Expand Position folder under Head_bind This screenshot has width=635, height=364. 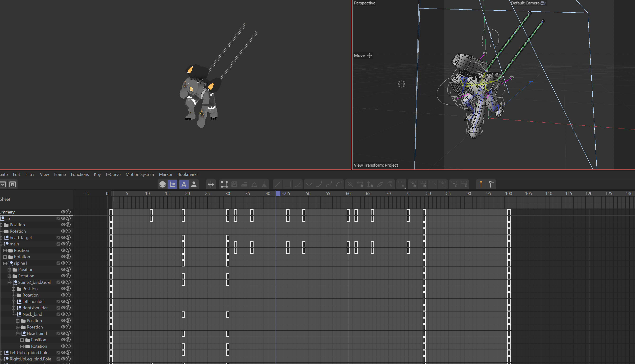pos(22,340)
